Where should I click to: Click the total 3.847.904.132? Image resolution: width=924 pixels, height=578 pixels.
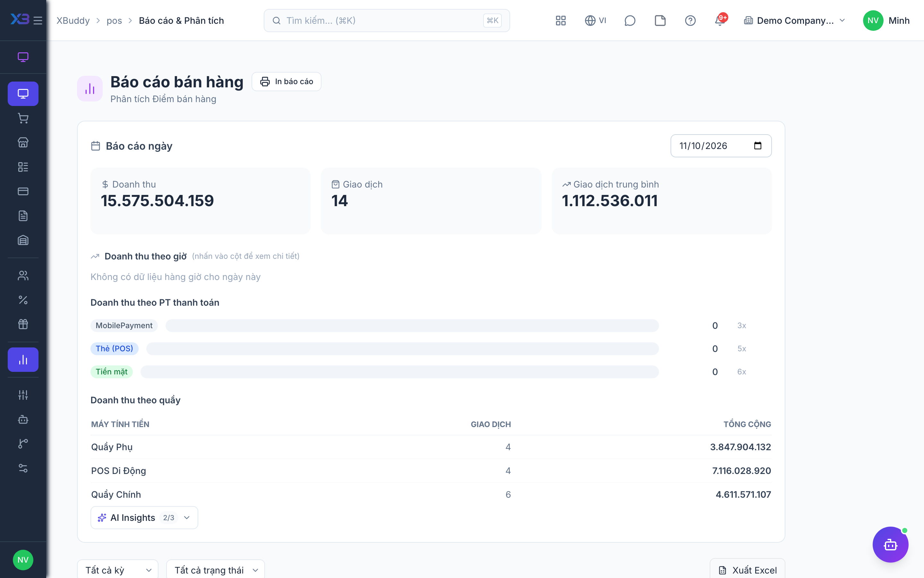[x=740, y=447]
